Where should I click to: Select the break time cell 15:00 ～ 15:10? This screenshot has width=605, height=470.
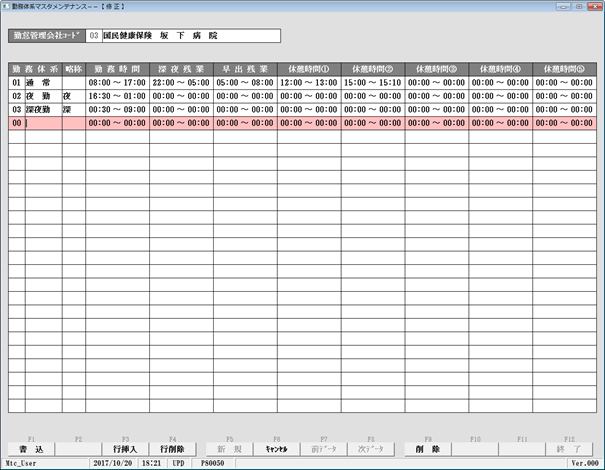click(373, 83)
